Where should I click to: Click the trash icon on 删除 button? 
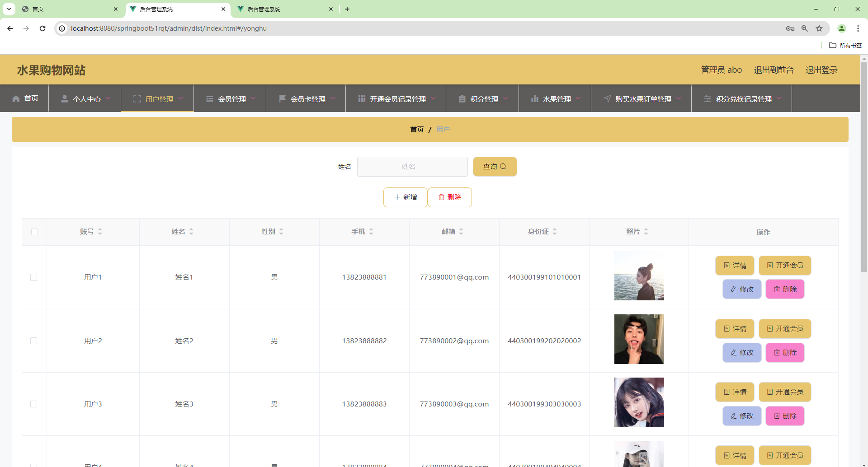pyautogui.click(x=442, y=197)
